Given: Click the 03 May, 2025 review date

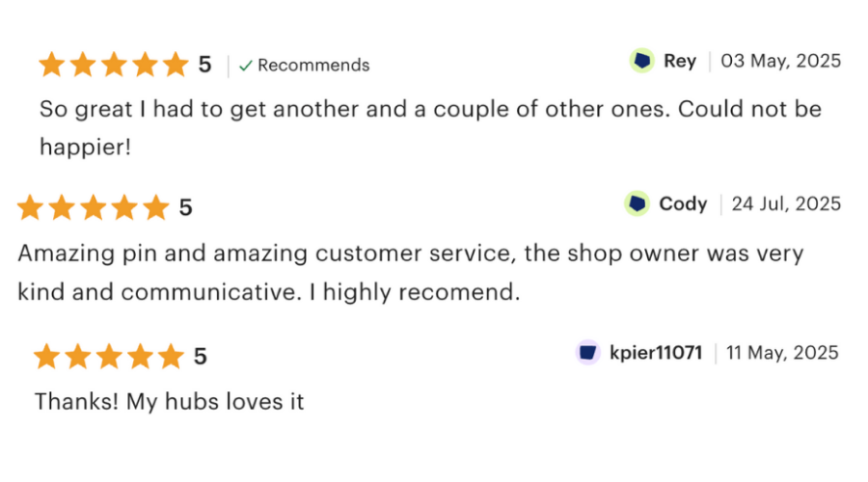Looking at the screenshot, I should [781, 61].
